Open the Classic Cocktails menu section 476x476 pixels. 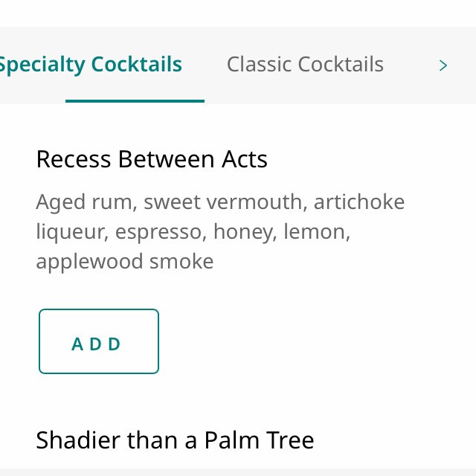[305, 65]
